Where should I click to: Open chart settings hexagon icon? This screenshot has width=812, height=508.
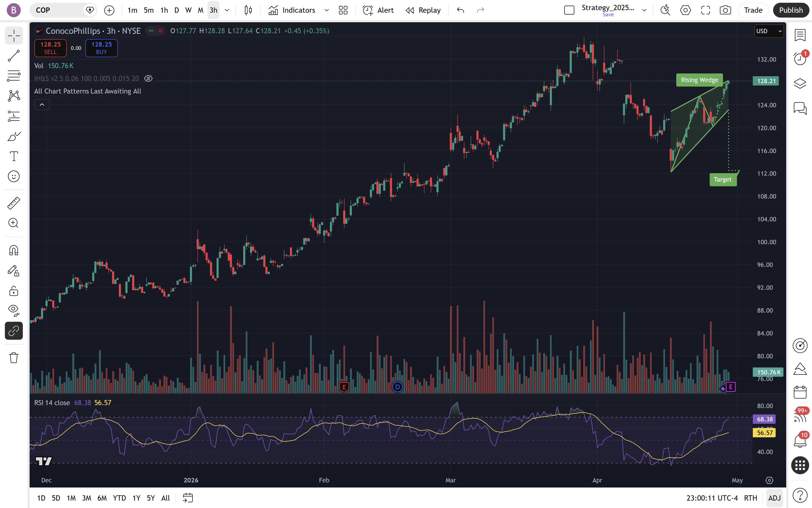[686, 10]
